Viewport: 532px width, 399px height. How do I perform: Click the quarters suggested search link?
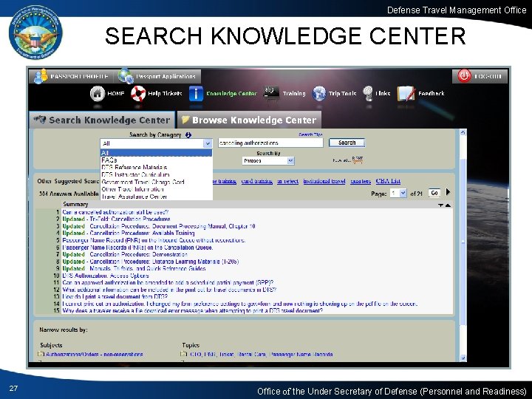(361, 181)
